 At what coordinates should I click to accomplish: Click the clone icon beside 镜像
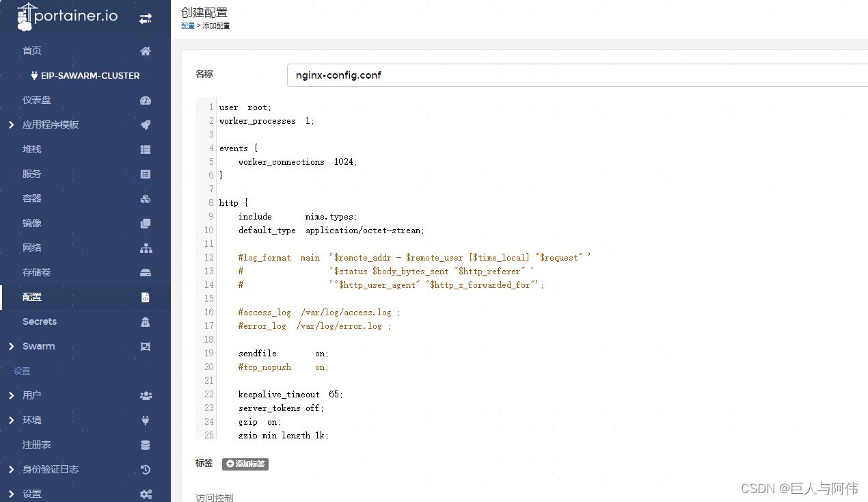[x=145, y=223]
